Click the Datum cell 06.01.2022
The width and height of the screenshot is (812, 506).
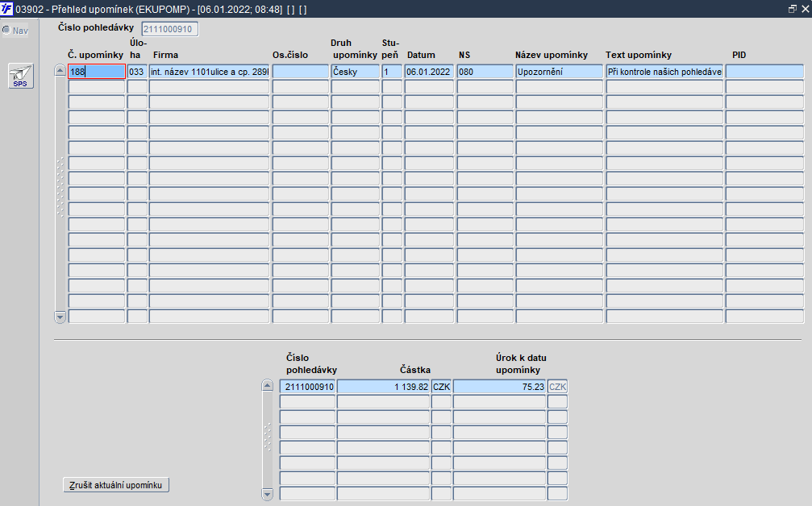429,72
